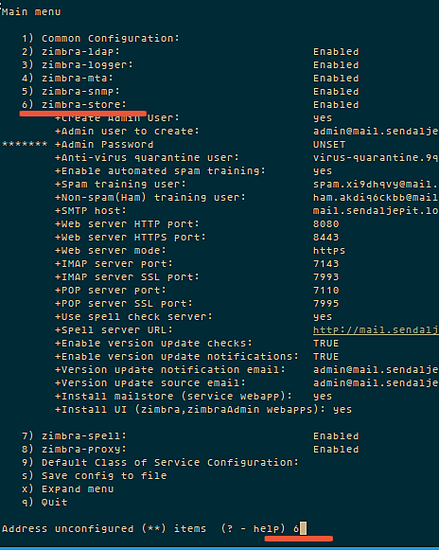Viewport: 439px width, 550px height.
Task: Select the Web server HTTP port value 8080
Action: point(326,224)
